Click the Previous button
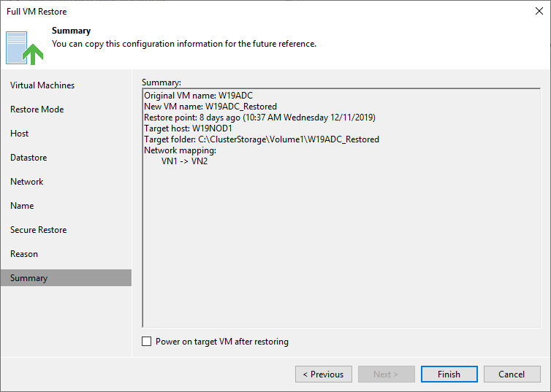Viewport: 551px width, 392px height. click(x=324, y=374)
